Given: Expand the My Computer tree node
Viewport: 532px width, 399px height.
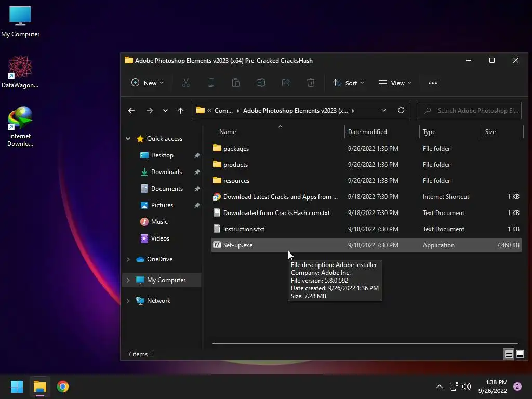Looking at the screenshot, I should (x=128, y=280).
